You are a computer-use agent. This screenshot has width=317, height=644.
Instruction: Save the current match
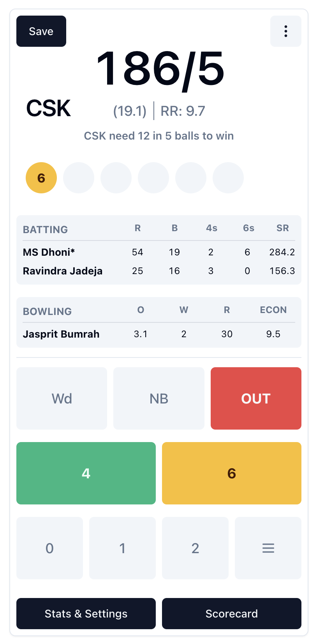click(41, 31)
